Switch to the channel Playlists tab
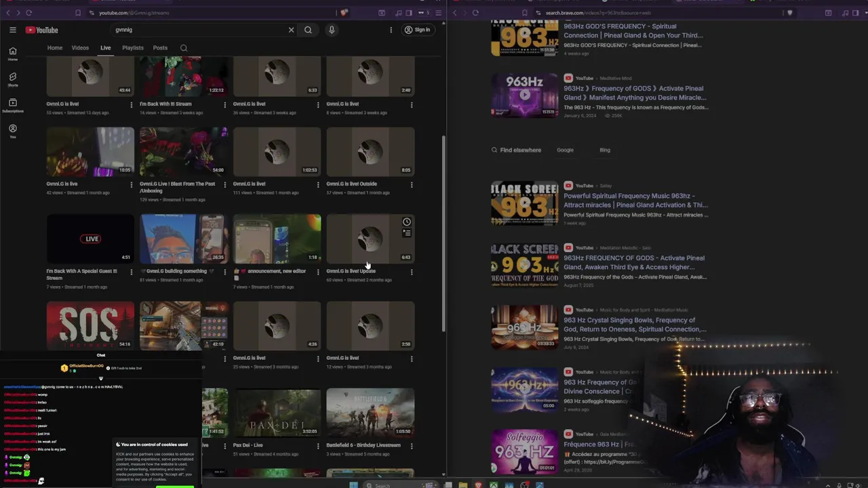This screenshot has height=488, width=868. [133, 48]
